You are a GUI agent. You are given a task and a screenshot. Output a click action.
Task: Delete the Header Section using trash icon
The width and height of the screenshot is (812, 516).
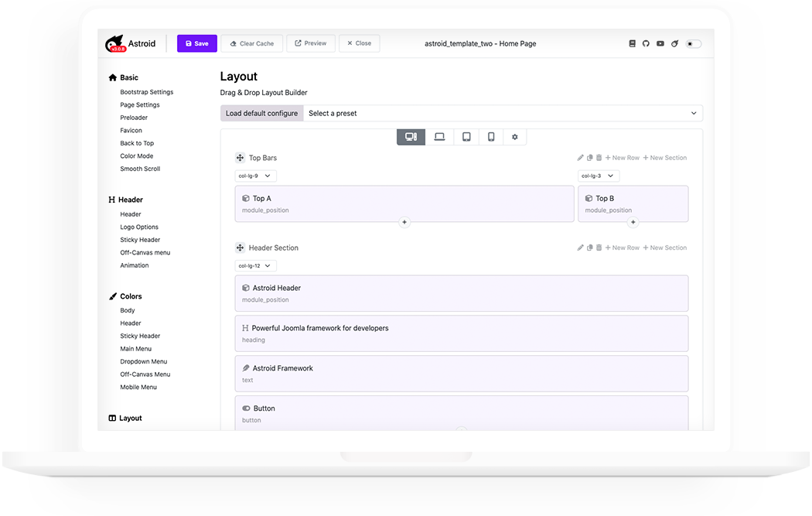599,248
